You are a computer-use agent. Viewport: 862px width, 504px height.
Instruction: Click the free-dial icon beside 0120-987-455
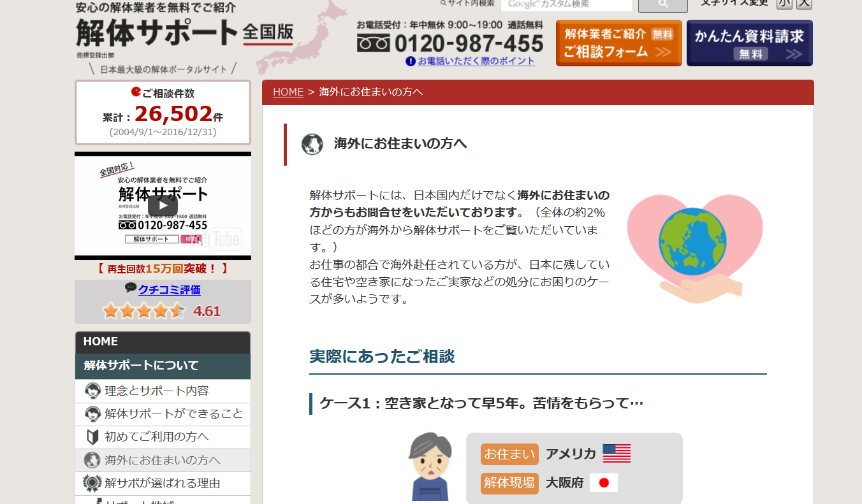(373, 43)
